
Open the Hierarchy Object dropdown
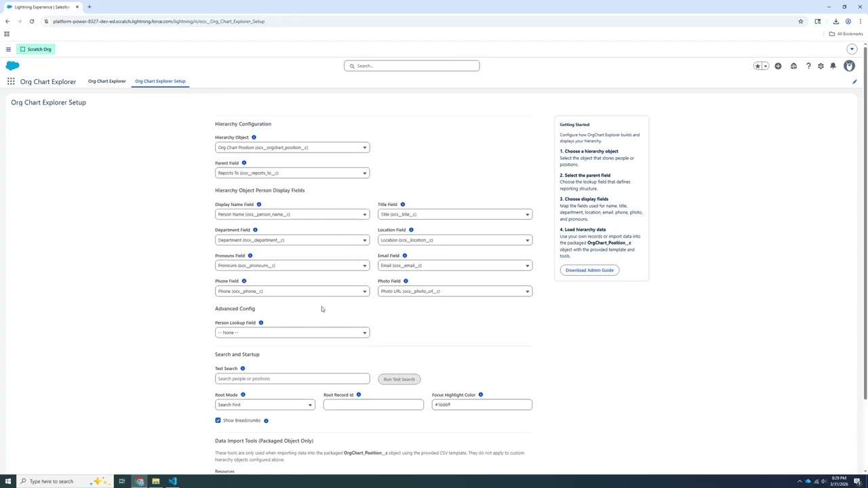[292, 147]
